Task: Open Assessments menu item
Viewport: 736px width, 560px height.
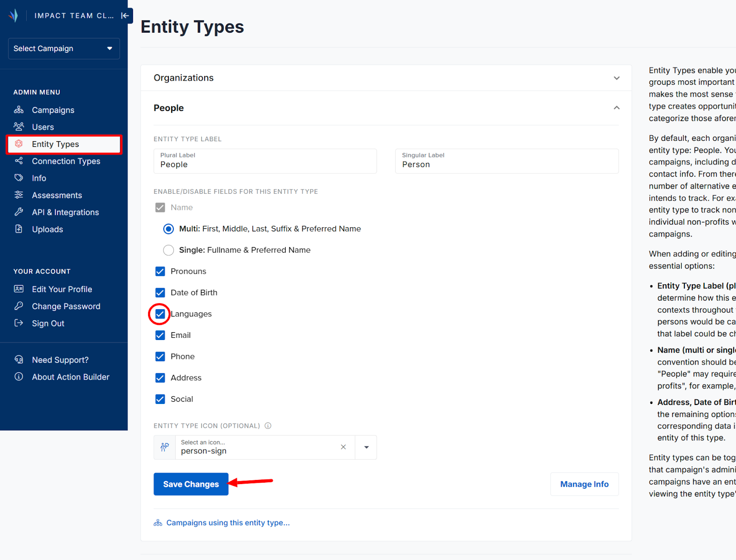Action: click(x=57, y=195)
